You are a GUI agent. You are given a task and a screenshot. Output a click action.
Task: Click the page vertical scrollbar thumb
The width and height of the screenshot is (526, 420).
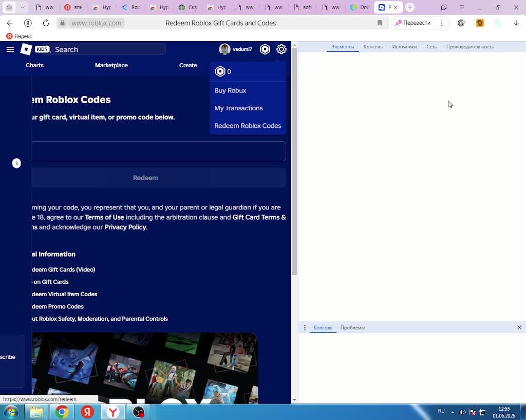(x=294, y=161)
